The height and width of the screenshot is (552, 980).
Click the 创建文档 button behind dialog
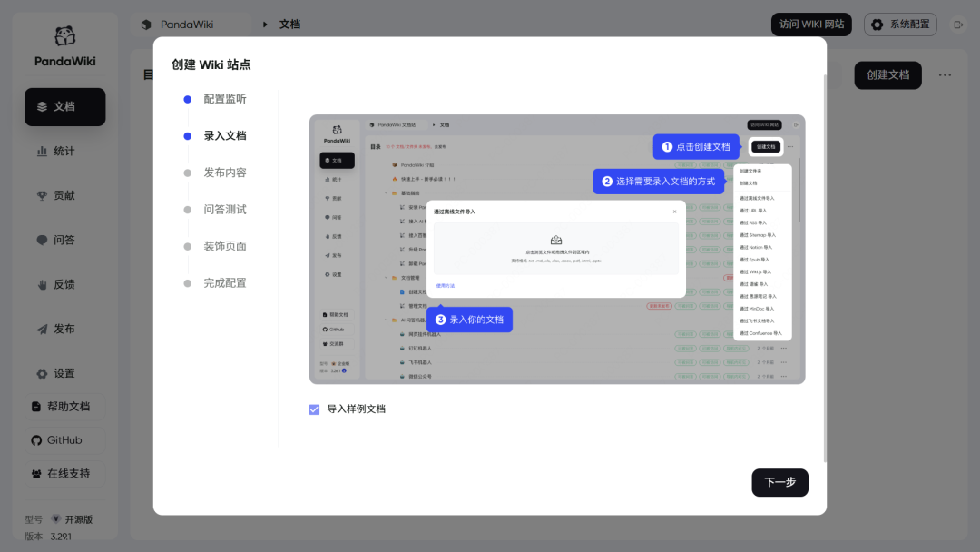point(887,75)
